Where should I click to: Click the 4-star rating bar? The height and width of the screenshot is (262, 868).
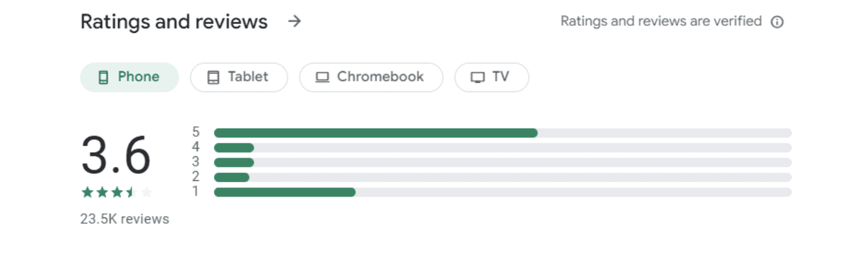pyautogui.click(x=503, y=147)
